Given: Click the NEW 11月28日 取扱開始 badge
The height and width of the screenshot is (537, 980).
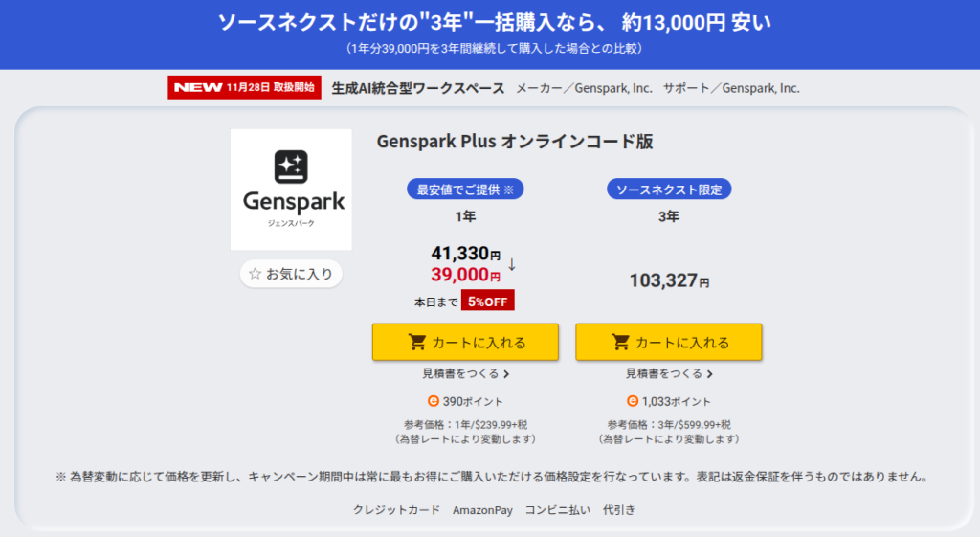Looking at the screenshot, I should point(244,88).
